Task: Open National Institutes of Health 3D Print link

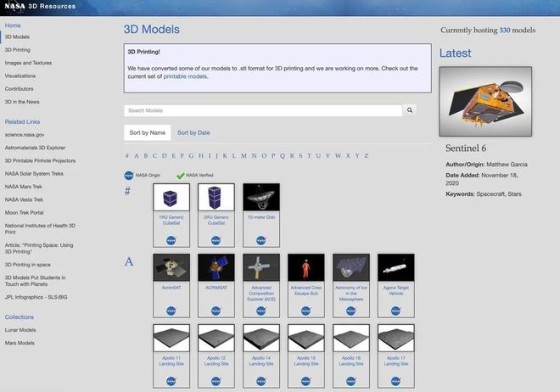Action: pos(40,229)
